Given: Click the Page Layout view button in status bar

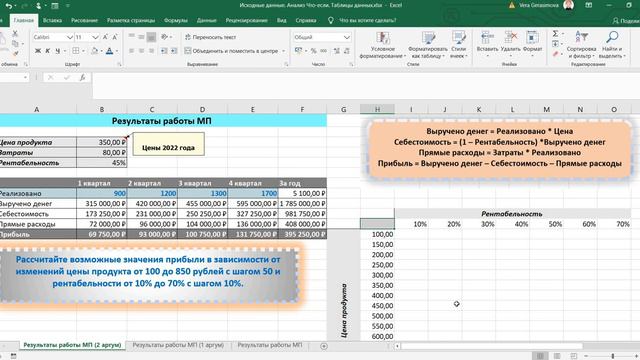Looking at the screenshot, I should (557, 356).
